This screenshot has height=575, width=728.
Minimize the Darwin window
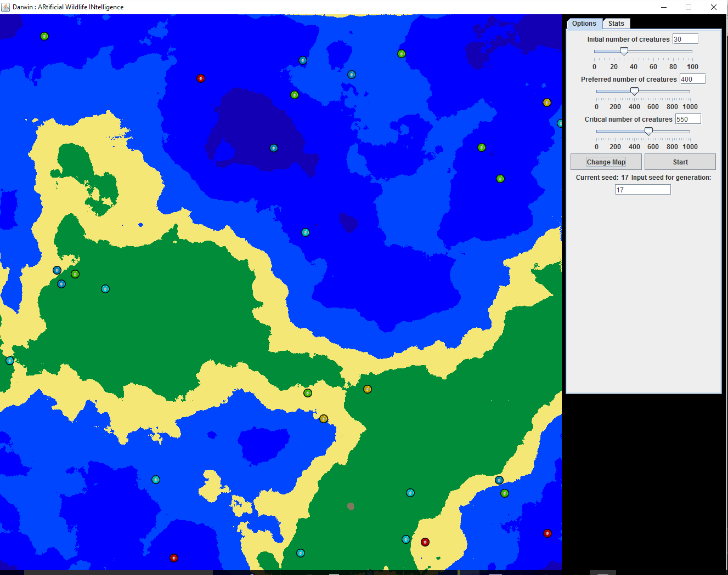(x=663, y=7)
